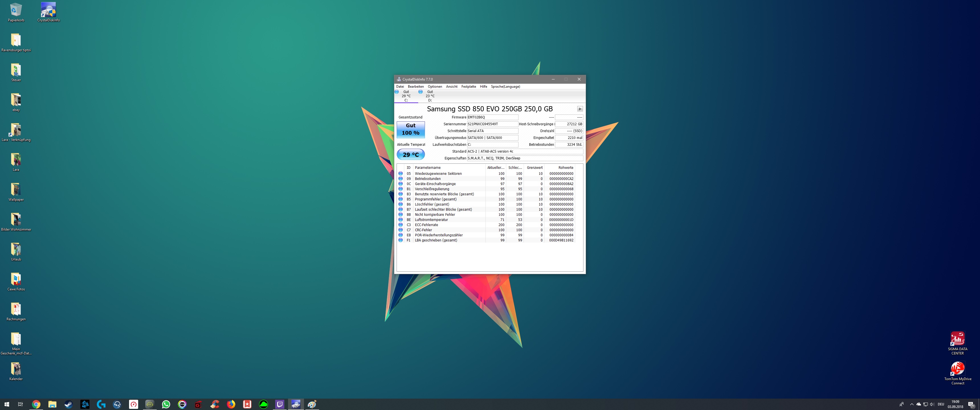Open the Sprache(Language) menu
The width and height of the screenshot is (980, 410).
click(505, 87)
